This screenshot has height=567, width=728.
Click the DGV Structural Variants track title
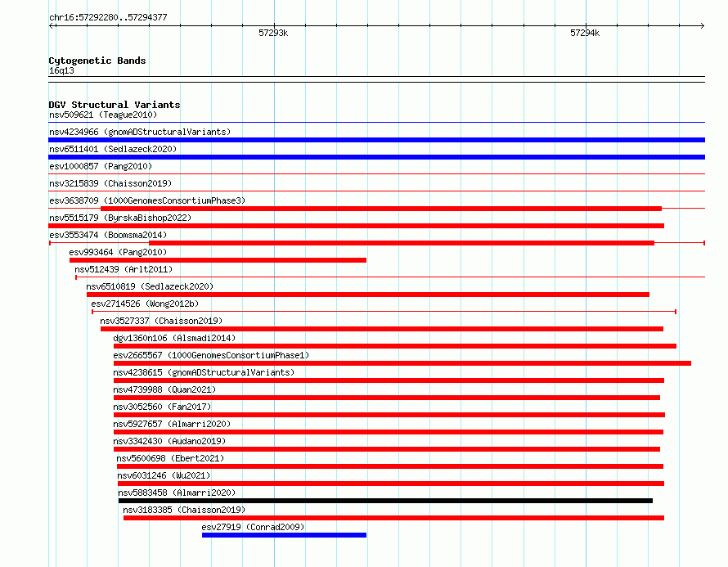pyautogui.click(x=115, y=105)
